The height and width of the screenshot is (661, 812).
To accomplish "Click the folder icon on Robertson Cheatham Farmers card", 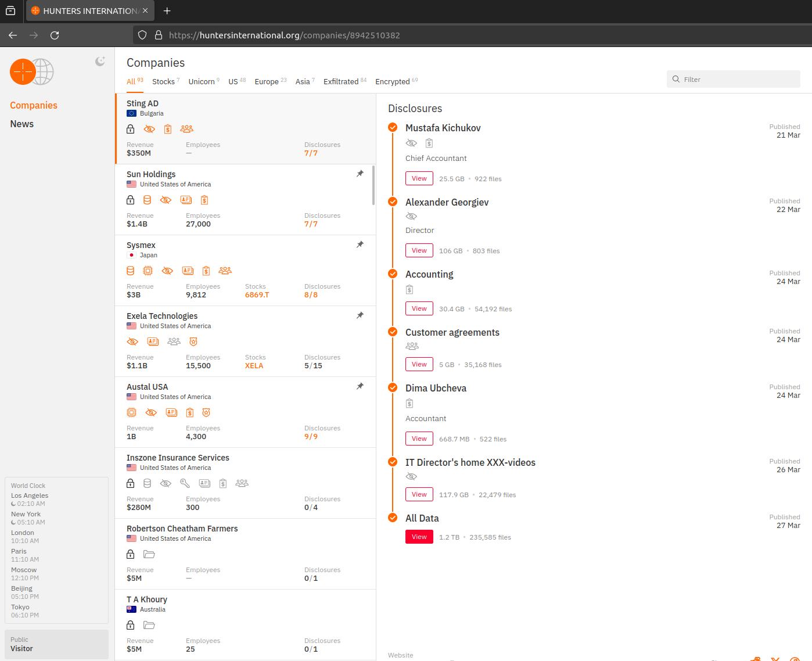I will click(149, 554).
